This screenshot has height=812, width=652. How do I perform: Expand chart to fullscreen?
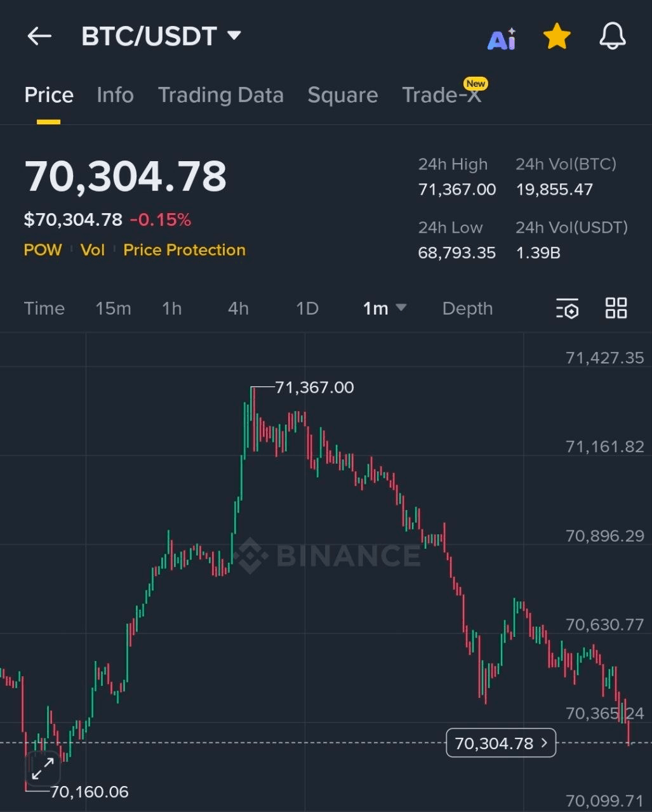[43, 769]
